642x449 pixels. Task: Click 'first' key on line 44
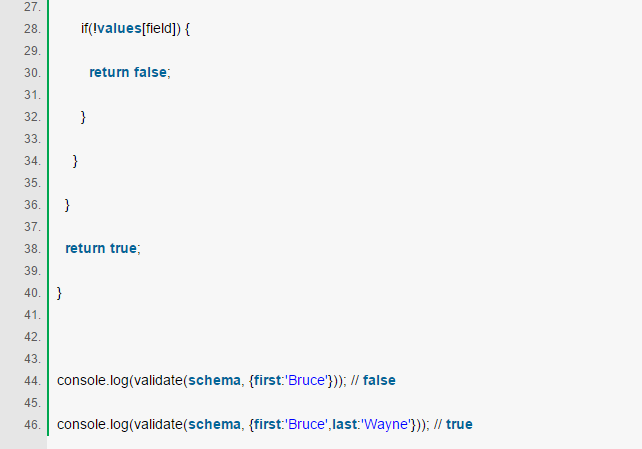coord(267,381)
